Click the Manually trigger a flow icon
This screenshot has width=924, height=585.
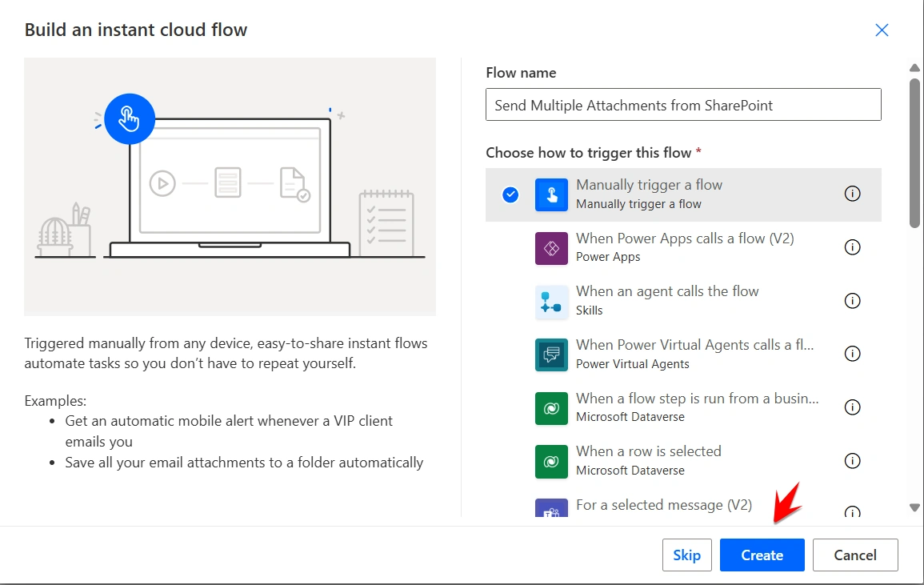pos(551,194)
